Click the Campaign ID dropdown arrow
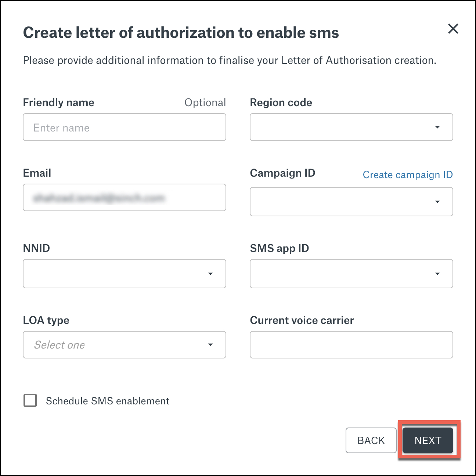The image size is (476, 476). click(437, 202)
